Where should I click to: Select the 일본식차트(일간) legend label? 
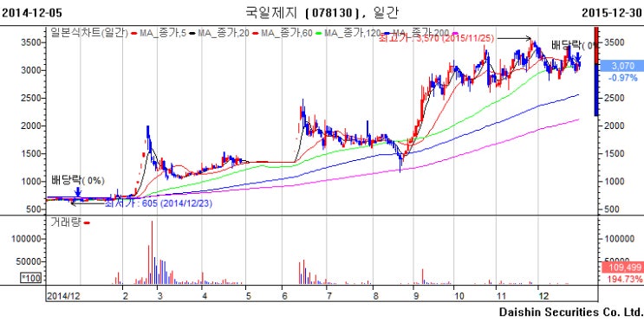tap(89, 33)
